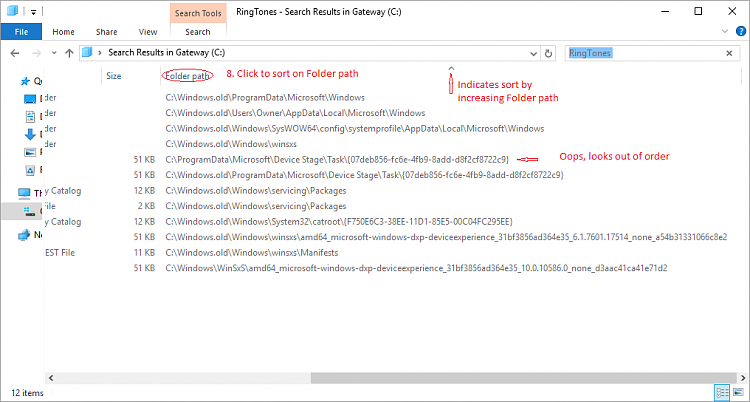Select the Network icon in navigation pane
The width and height of the screenshot is (750, 402).
(24, 235)
